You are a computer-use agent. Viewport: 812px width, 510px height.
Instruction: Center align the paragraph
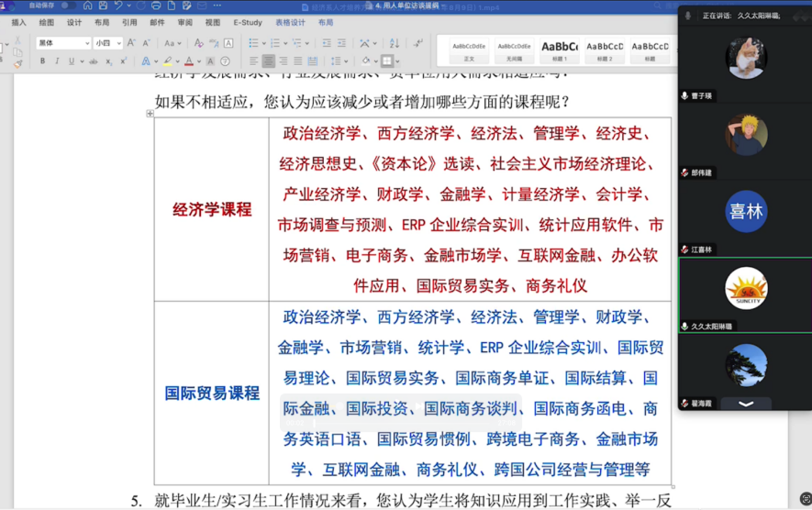[269, 61]
